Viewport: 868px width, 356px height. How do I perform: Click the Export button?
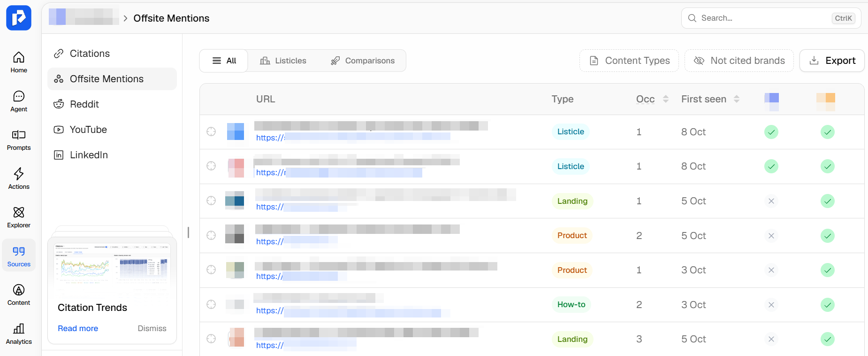(832, 61)
